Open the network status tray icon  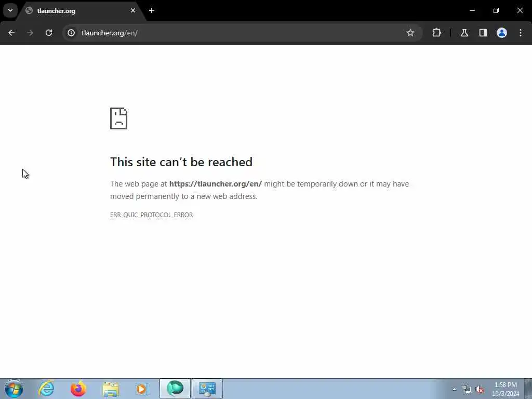click(467, 389)
